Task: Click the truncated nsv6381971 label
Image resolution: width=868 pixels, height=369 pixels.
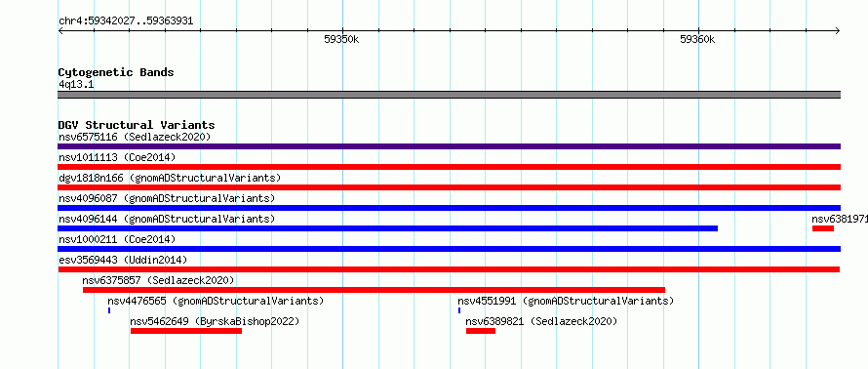Action: click(x=840, y=219)
